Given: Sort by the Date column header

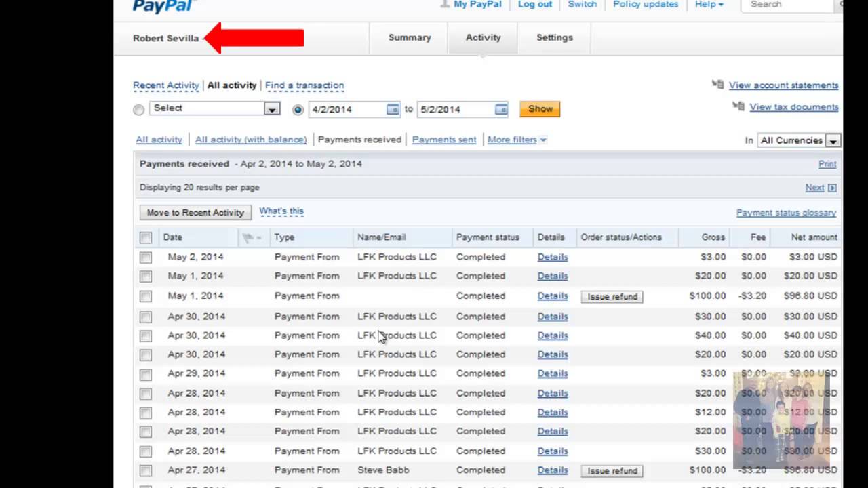Looking at the screenshot, I should click(x=173, y=237).
